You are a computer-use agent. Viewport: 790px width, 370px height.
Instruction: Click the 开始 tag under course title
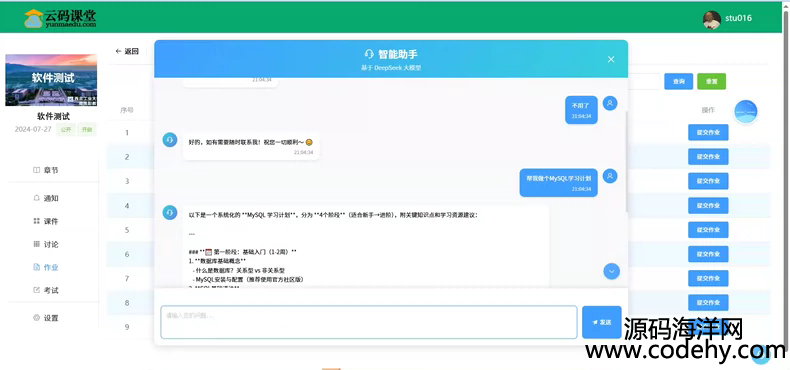87,130
